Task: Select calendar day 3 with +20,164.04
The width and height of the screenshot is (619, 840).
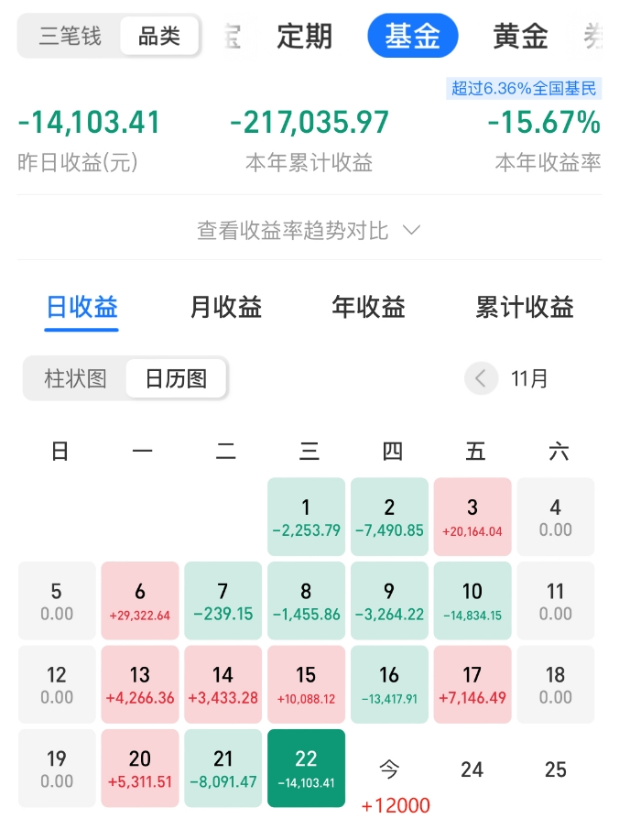Action: (x=472, y=517)
